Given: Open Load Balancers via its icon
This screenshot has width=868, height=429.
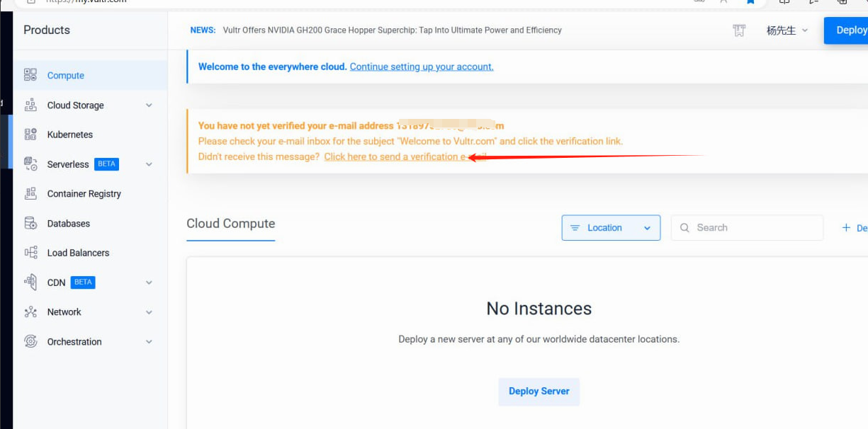Looking at the screenshot, I should tap(30, 253).
